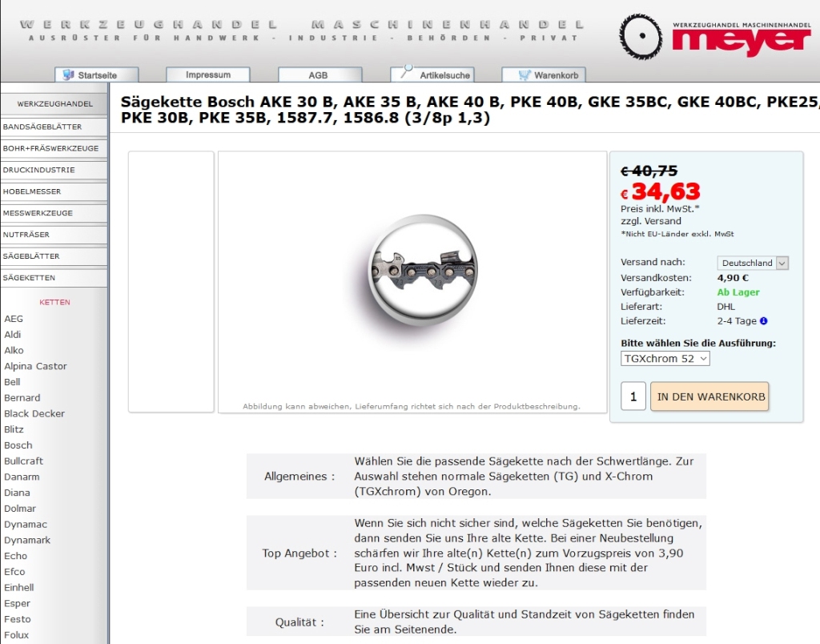Click the Qualität row label
Image resolution: width=820 pixels, height=644 pixels.
(x=299, y=622)
